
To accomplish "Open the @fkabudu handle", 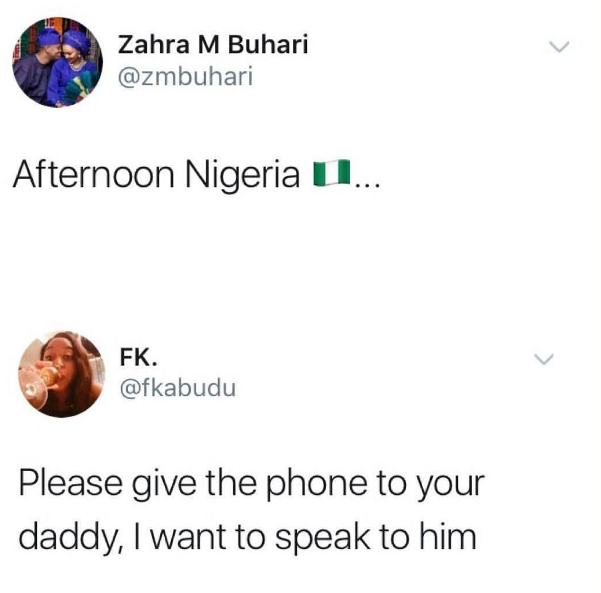I will click(x=178, y=388).
